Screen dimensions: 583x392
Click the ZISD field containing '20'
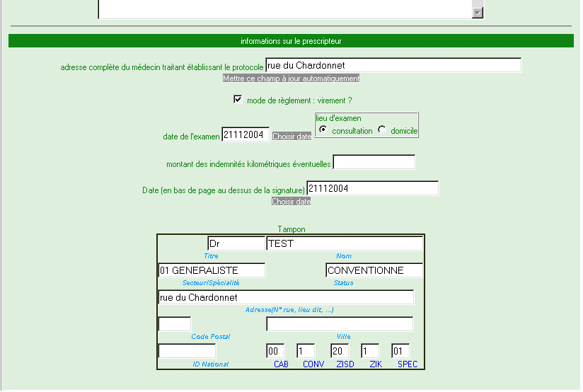tap(339, 351)
